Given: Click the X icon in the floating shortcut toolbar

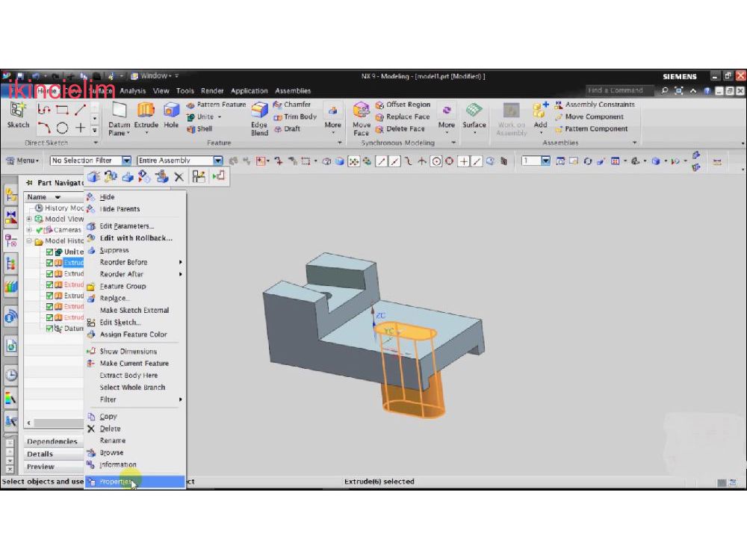Looking at the screenshot, I should click(x=179, y=177).
